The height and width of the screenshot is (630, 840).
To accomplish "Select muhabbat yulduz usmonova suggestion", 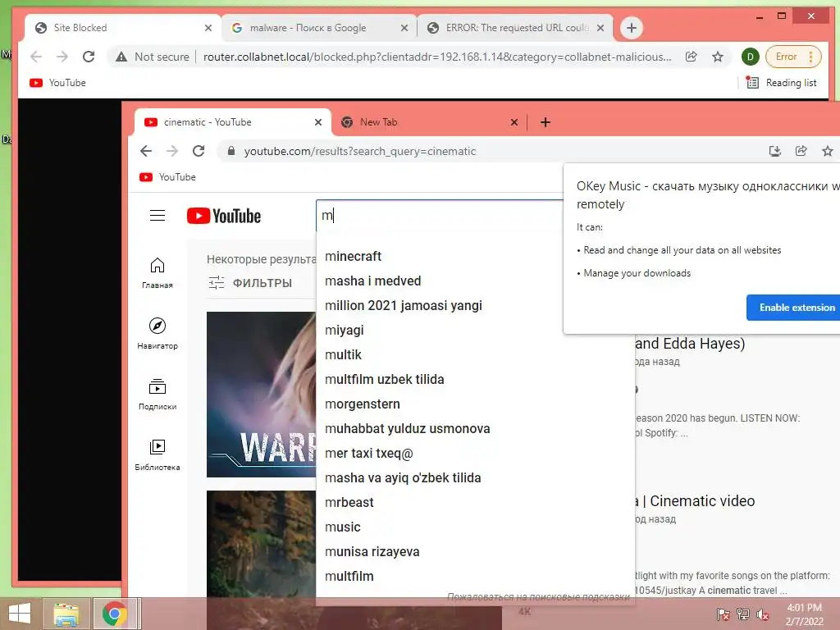I will (x=475, y=428).
